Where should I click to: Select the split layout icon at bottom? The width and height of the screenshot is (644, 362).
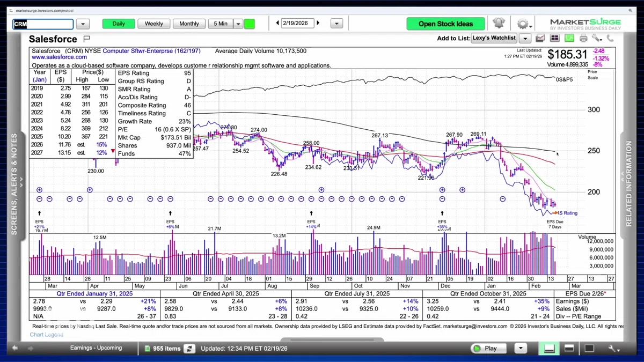pyautogui.click(x=569, y=349)
